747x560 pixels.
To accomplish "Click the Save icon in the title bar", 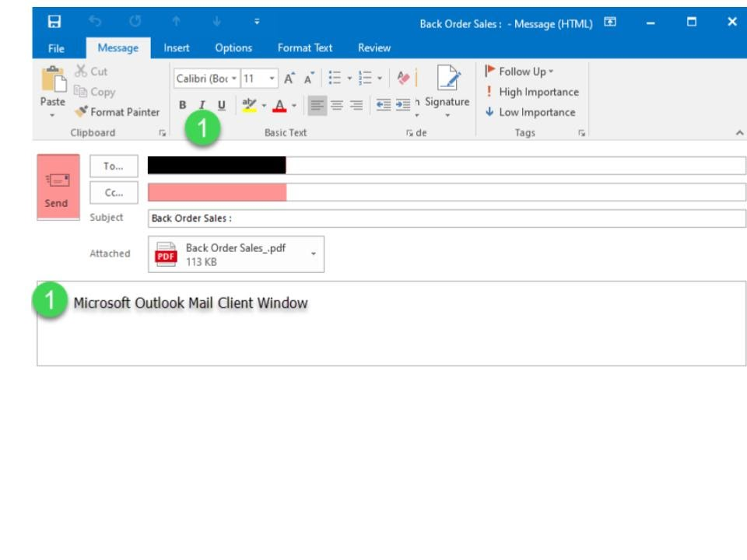I will pos(55,23).
